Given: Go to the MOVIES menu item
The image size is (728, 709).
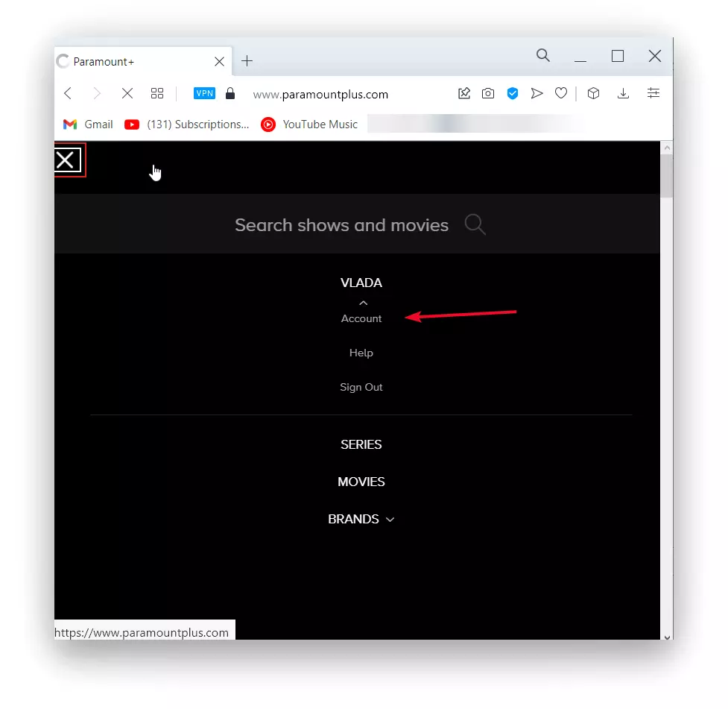Looking at the screenshot, I should coord(361,482).
